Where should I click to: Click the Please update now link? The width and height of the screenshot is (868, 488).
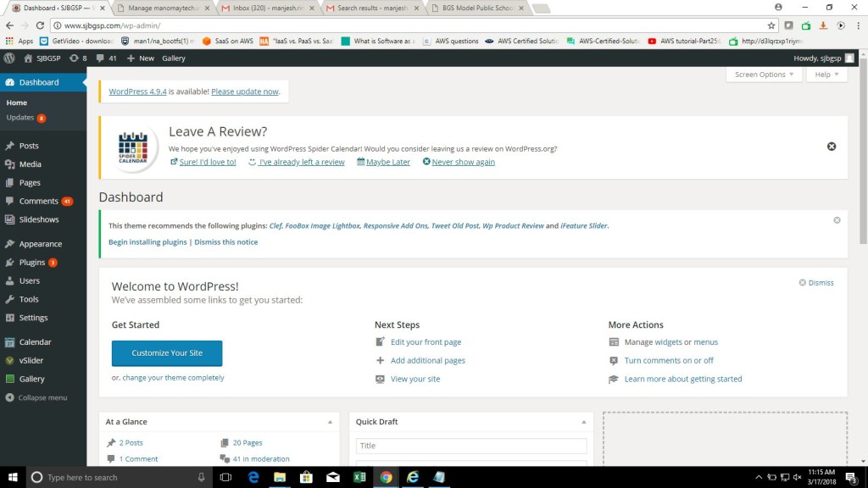click(x=245, y=91)
